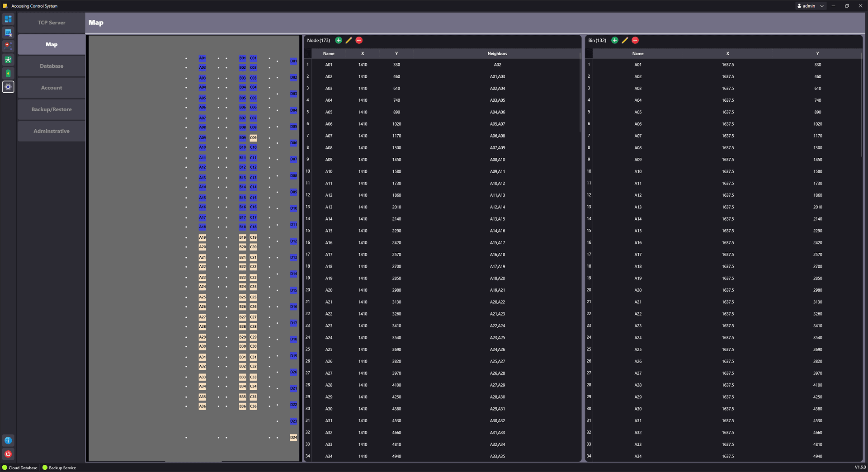868x472 pixels.
Task: Click the red remove Node button
Action: pos(359,40)
